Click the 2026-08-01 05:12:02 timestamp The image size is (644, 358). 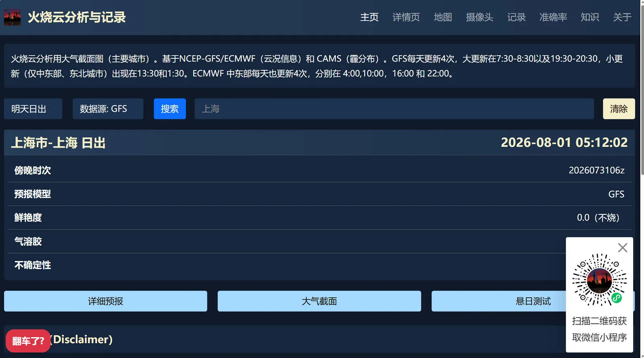click(564, 142)
